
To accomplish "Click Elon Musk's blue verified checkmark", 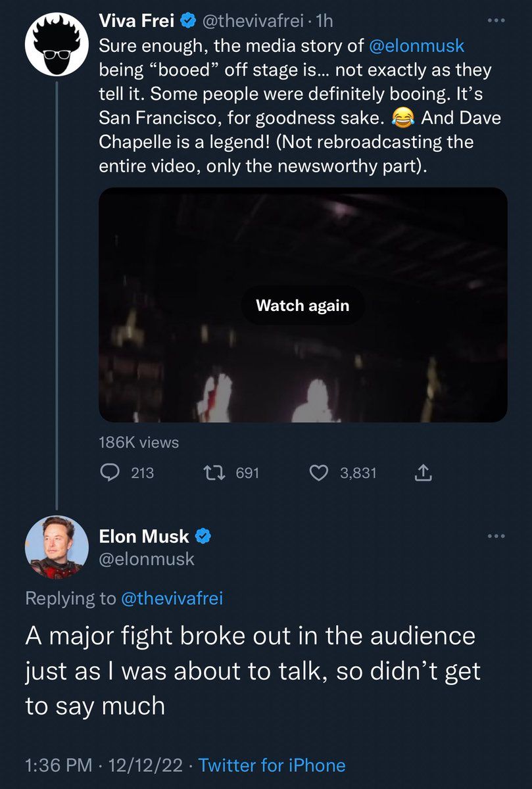I will coord(203,537).
